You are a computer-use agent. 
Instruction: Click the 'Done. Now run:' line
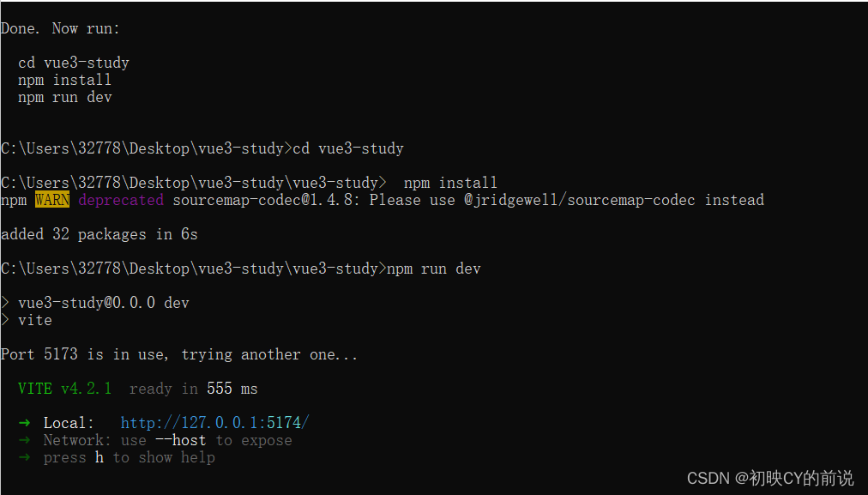60,28
